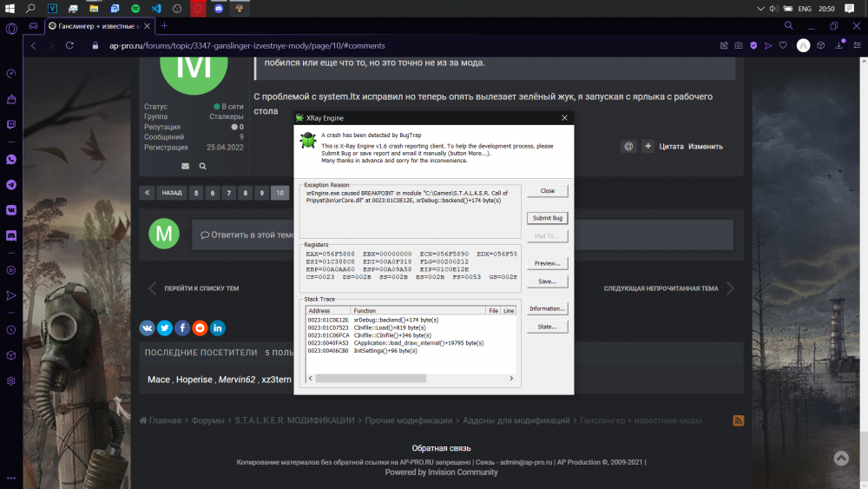Share topic via Facebook icon
The width and height of the screenshot is (868, 489).
click(182, 327)
